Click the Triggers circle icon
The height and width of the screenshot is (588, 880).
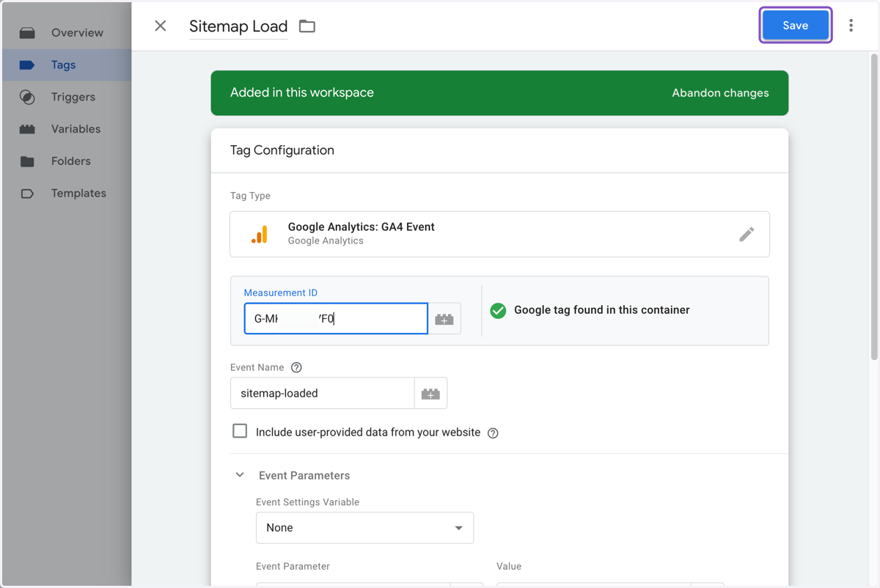(27, 97)
